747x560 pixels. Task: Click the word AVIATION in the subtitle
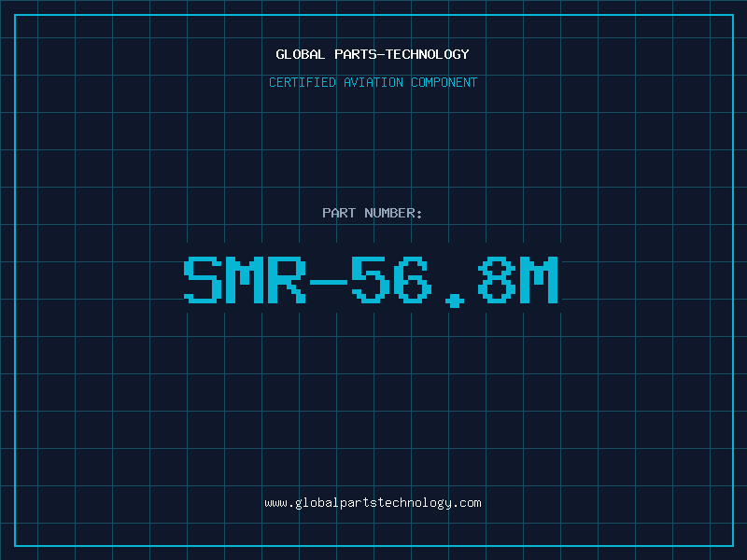tap(373, 82)
